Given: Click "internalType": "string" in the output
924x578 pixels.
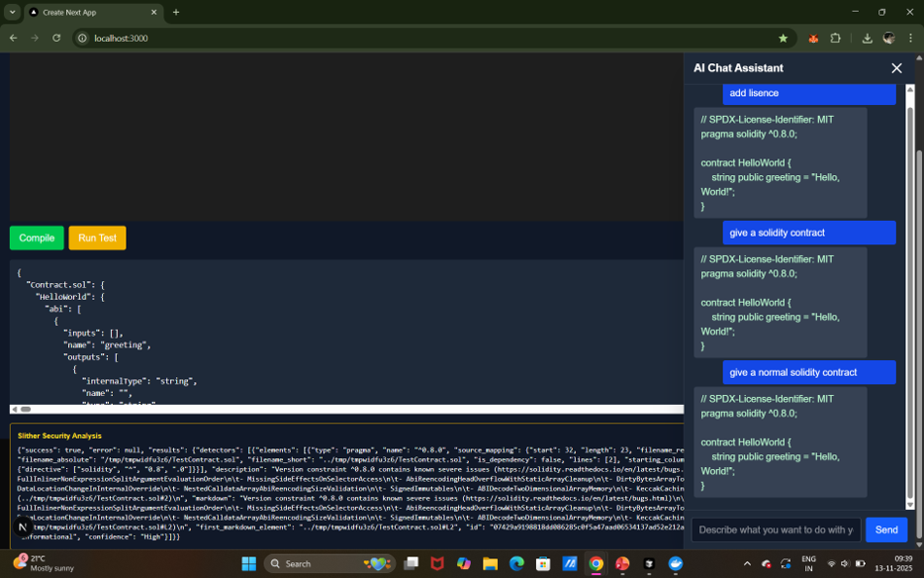Looking at the screenshot, I should 139,382.
